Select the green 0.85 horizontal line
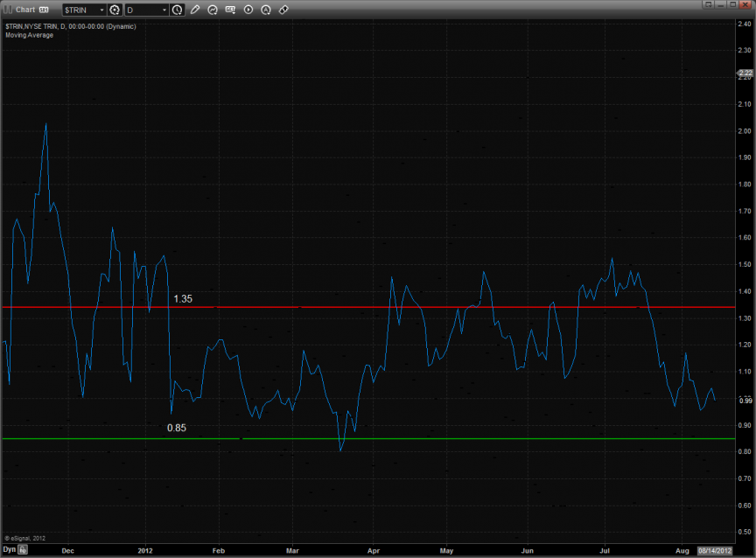The image size is (756, 558). pyautogui.click(x=437, y=438)
